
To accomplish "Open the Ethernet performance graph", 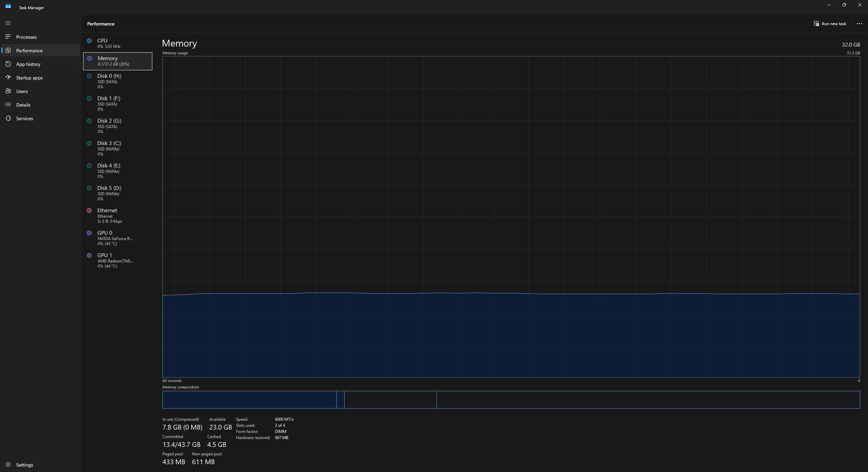I will (x=117, y=215).
